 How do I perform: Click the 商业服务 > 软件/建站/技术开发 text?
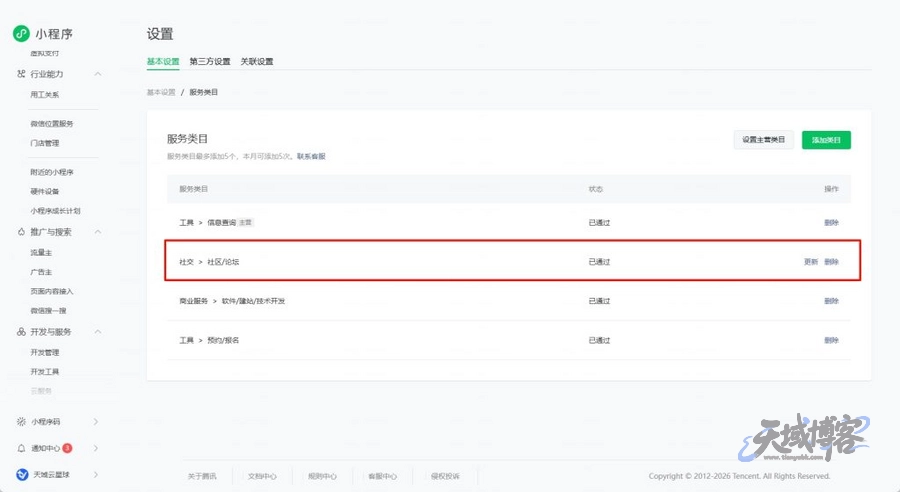click(232, 301)
